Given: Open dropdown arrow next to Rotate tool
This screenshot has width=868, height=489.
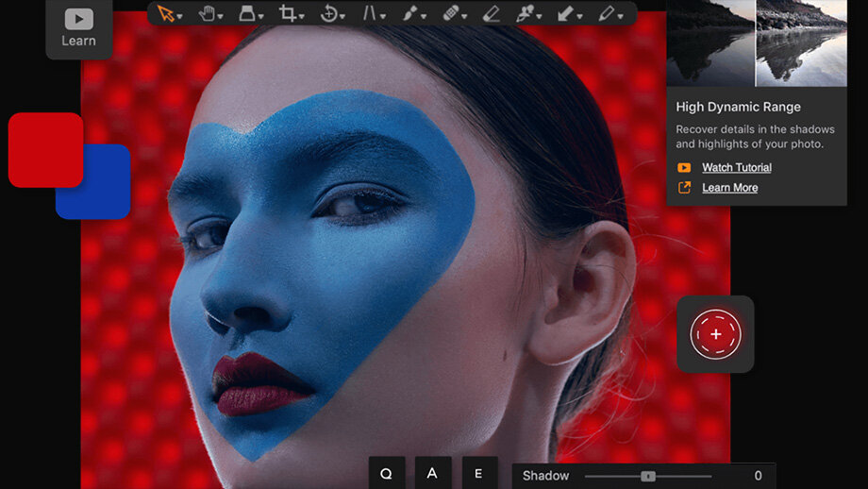Looking at the screenshot, I should (x=342, y=17).
